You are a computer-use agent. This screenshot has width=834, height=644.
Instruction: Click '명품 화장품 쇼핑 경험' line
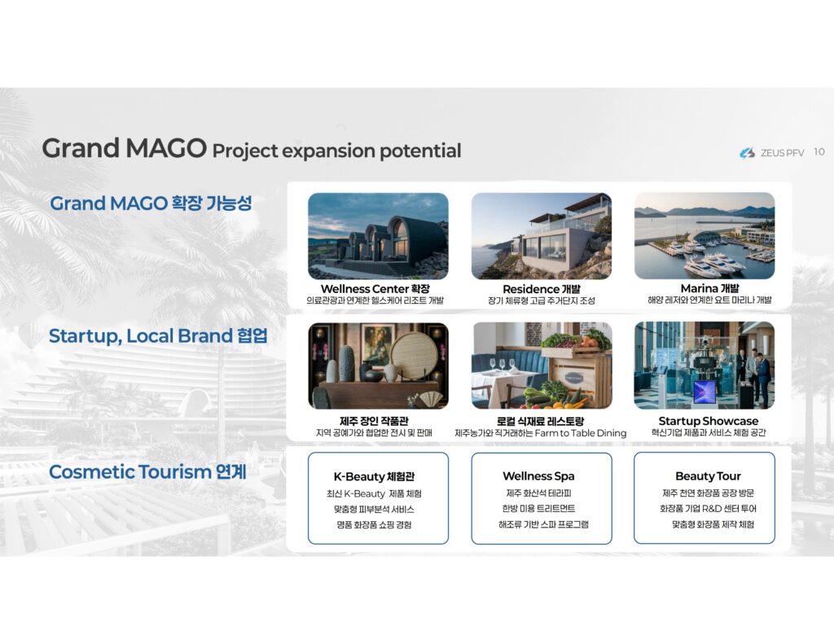click(374, 525)
